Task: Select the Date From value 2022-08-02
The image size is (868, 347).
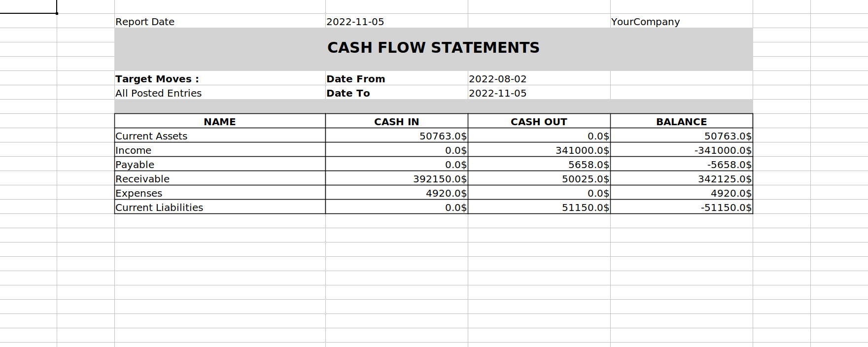Action: [539, 78]
